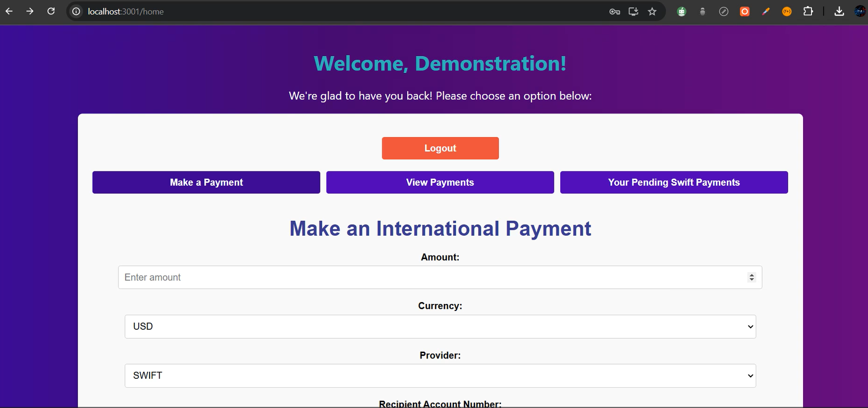Viewport: 868px width, 408px height.
Task: Open the circular ruler extension icon
Action: (723, 11)
